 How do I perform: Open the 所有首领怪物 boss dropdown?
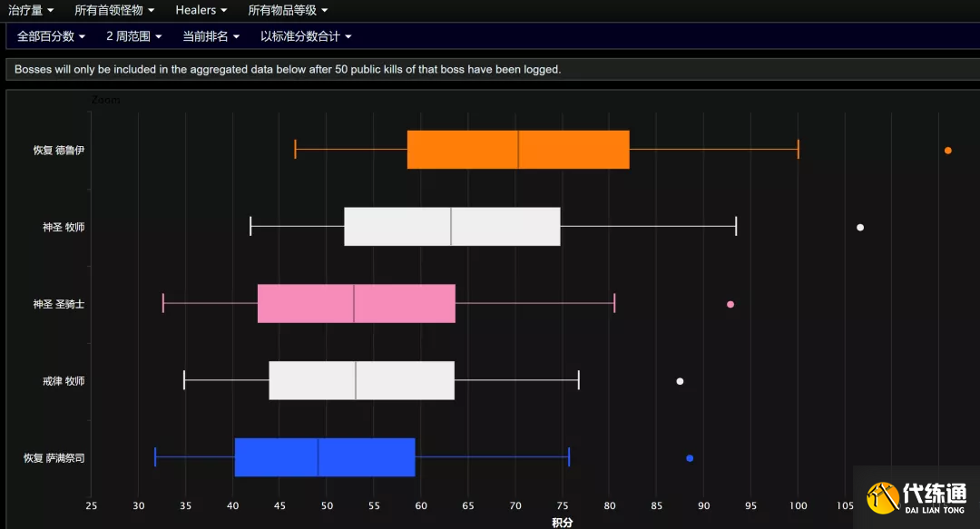click(x=114, y=10)
